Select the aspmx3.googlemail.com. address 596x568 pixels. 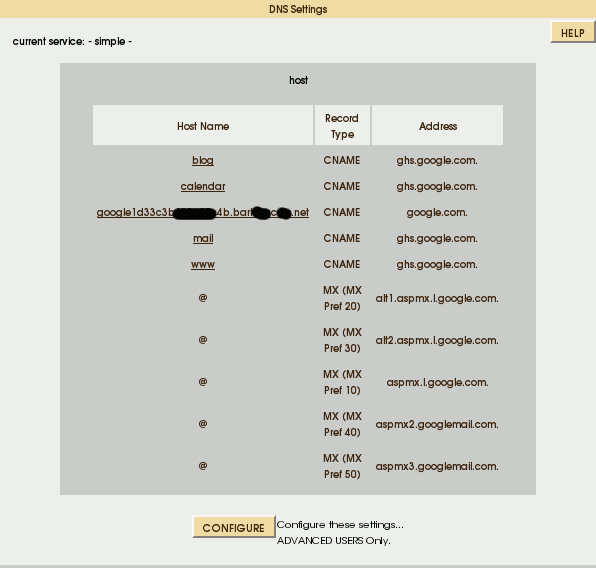(x=437, y=466)
